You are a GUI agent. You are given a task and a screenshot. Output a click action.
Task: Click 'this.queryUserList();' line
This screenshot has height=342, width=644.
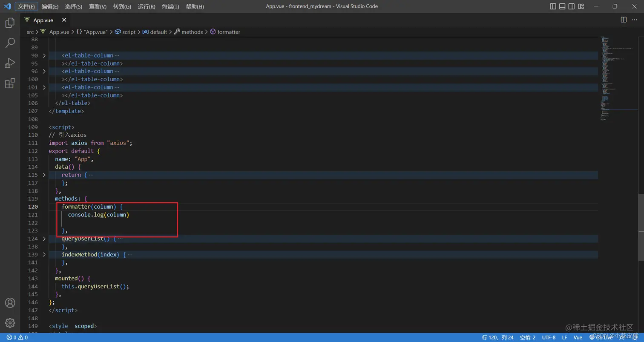pyautogui.click(x=95, y=286)
